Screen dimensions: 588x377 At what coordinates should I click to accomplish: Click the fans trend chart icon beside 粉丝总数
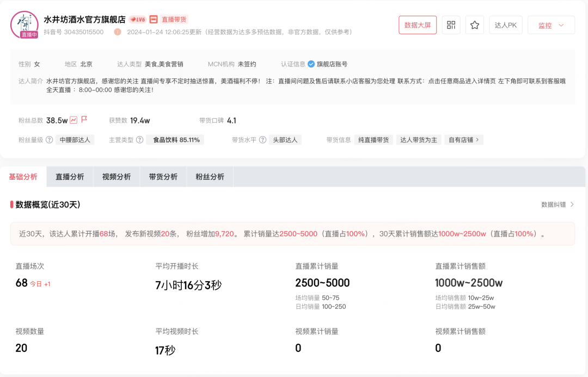pos(73,120)
